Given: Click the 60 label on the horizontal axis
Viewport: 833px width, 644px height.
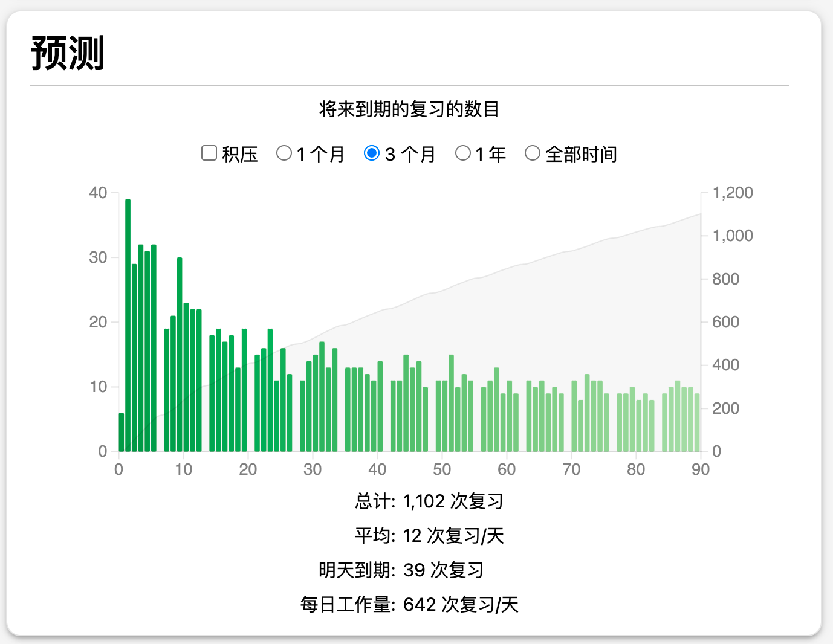Looking at the screenshot, I should click(x=507, y=469).
